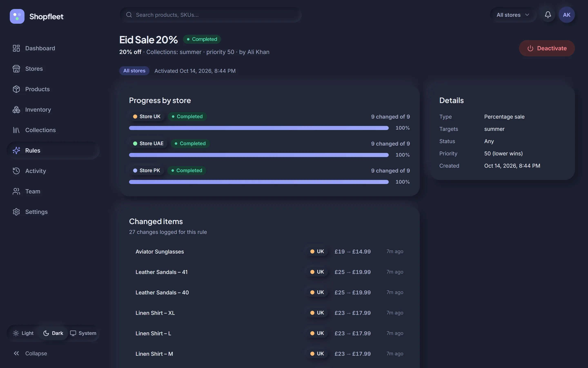Image resolution: width=588 pixels, height=368 pixels.
Task: Go to Team page
Action: click(53, 191)
